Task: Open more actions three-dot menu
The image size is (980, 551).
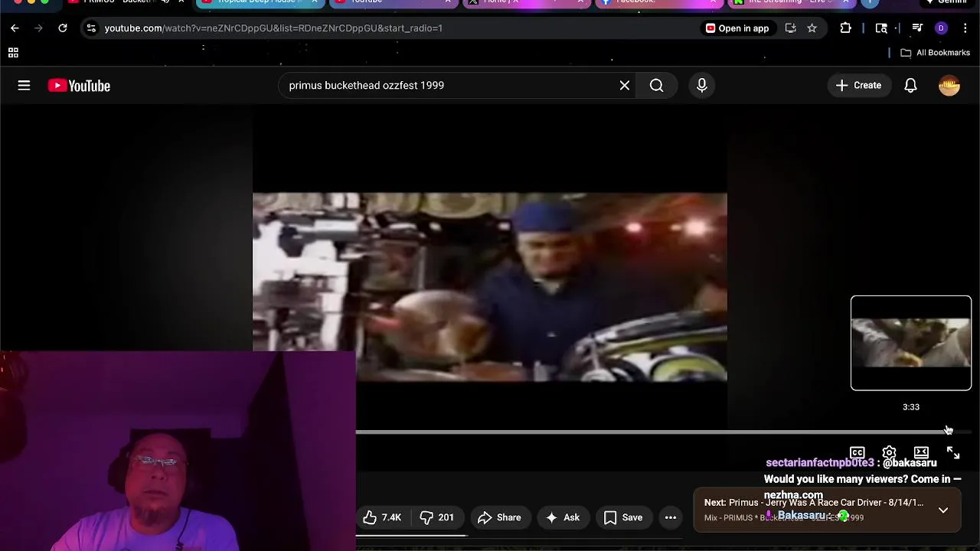Action: (x=671, y=518)
